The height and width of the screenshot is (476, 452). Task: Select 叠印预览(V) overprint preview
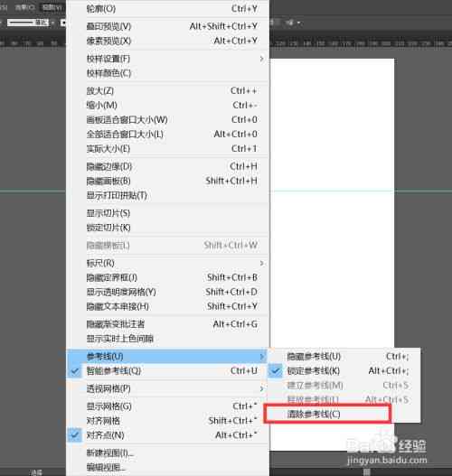point(167,26)
